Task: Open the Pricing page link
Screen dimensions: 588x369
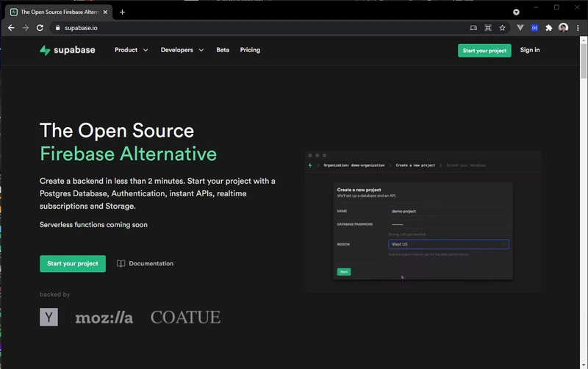Action: pyautogui.click(x=250, y=50)
